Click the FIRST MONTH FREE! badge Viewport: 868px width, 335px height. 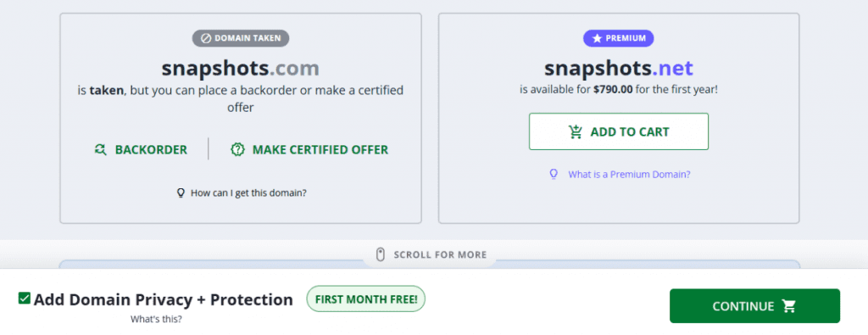coord(366,299)
